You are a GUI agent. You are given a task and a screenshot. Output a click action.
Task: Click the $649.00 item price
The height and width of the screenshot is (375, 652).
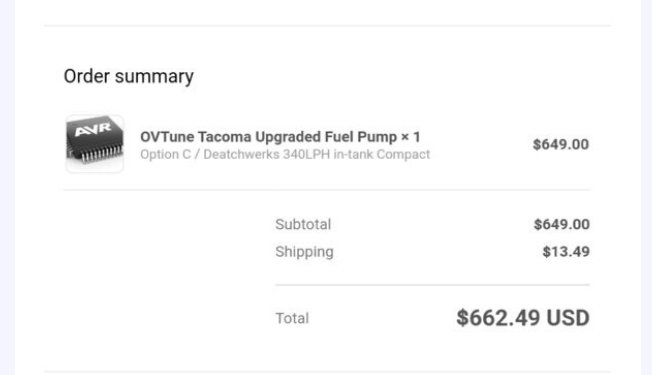click(x=561, y=144)
